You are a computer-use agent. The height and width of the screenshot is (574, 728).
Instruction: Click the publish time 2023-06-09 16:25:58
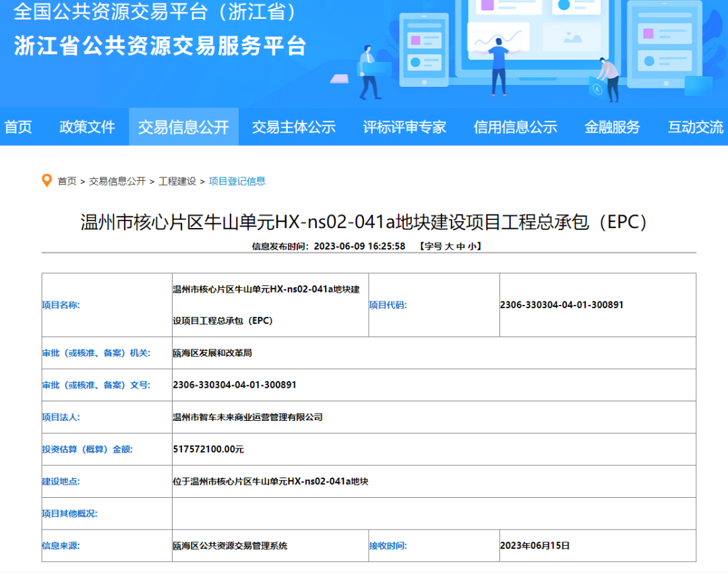359,246
